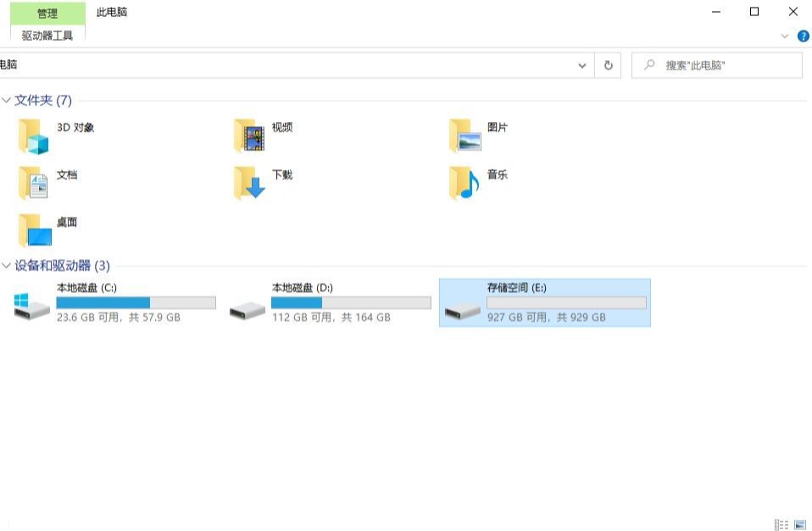The height and width of the screenshot is (531, 812).
Task: Select the 本地磁盘 (C:) drive icon
Action: point(32,305)
